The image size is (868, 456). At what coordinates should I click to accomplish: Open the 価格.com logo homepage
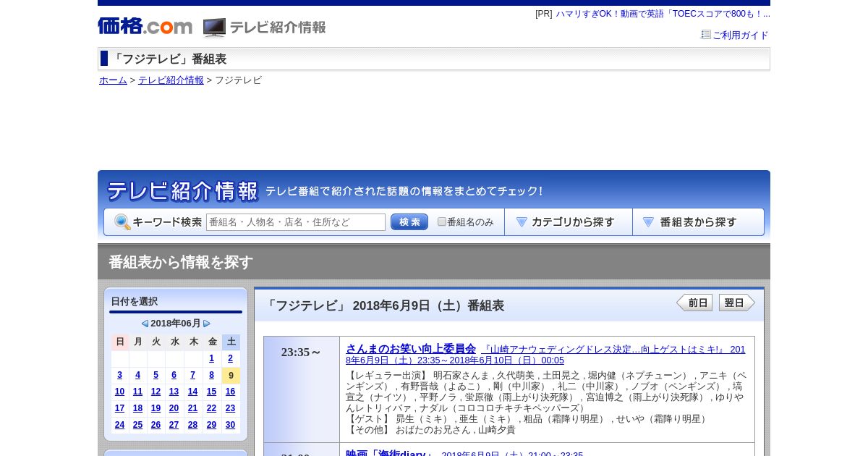point(145,26)
